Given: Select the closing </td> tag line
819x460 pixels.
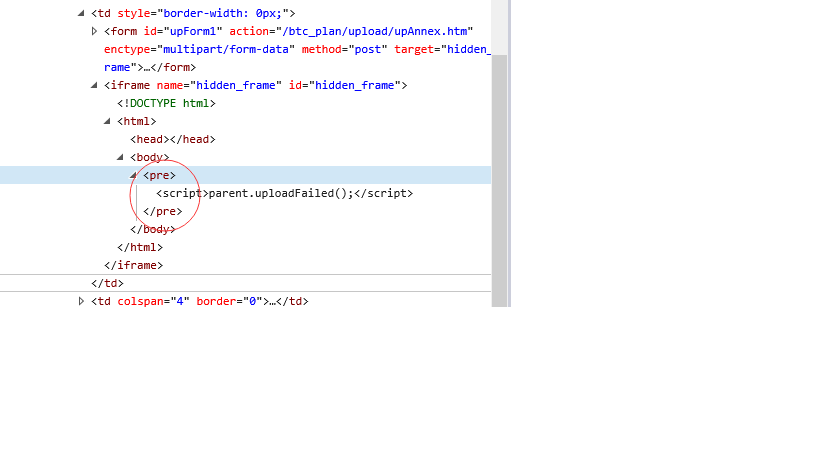Looking at the screenshot, I should pos(107,284).
